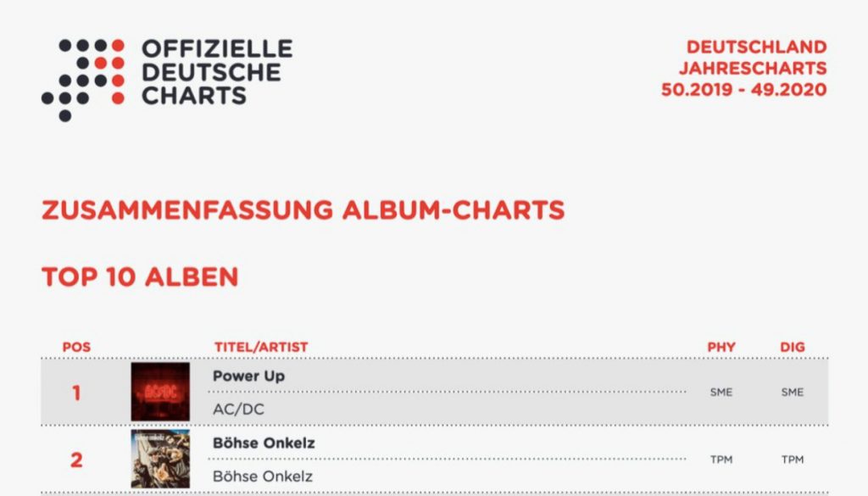This screenshot has height=496, width=868.
Task: Click the SME label under PHY column
Action: (x=721, y=393)
